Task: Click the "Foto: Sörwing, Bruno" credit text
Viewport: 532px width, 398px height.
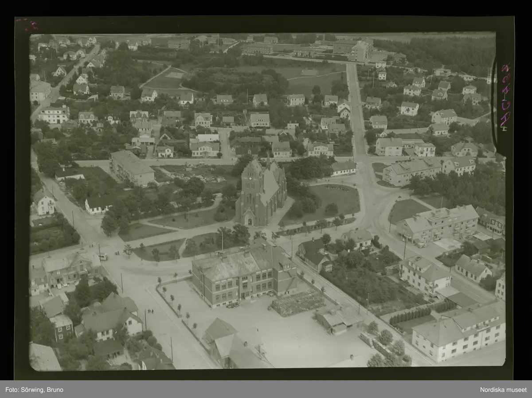Action: click(34, 390)
